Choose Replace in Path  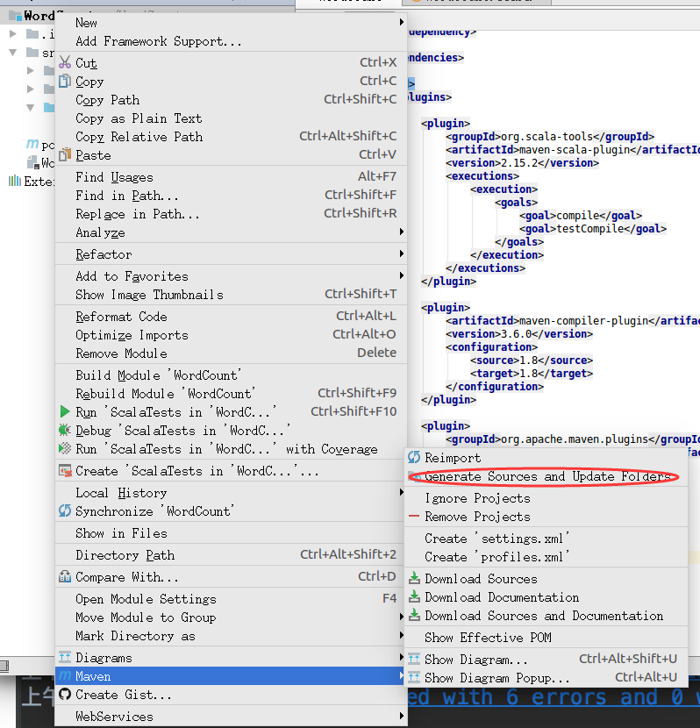(231, 213)
